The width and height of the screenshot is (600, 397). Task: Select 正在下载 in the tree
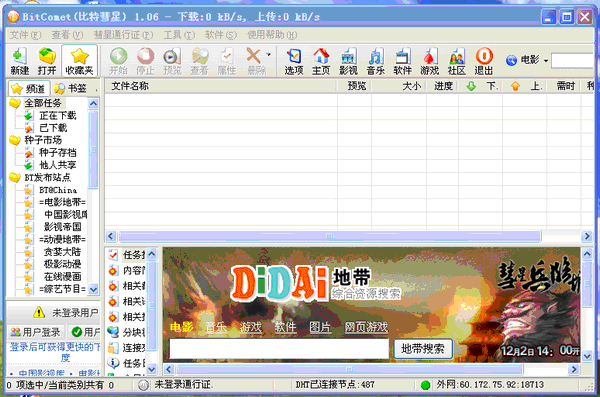pos(58,116)
